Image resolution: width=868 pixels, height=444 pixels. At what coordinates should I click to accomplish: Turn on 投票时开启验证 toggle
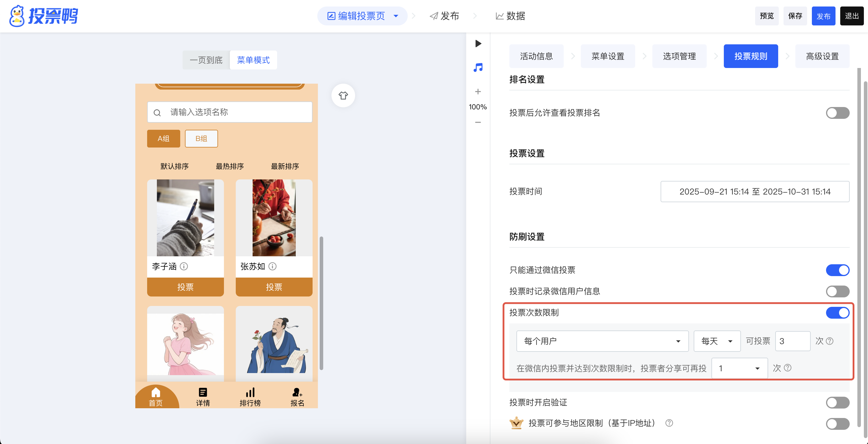pos(837,403)
